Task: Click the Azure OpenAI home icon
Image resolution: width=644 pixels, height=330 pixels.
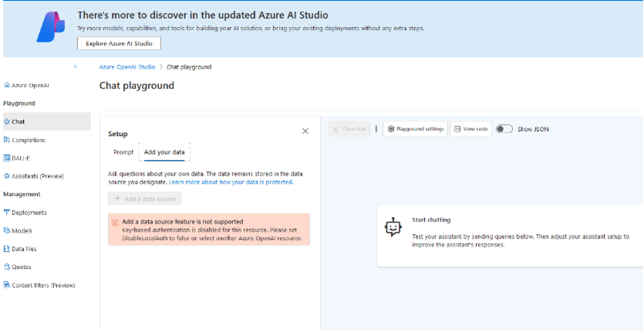Action: click(6, 85)
